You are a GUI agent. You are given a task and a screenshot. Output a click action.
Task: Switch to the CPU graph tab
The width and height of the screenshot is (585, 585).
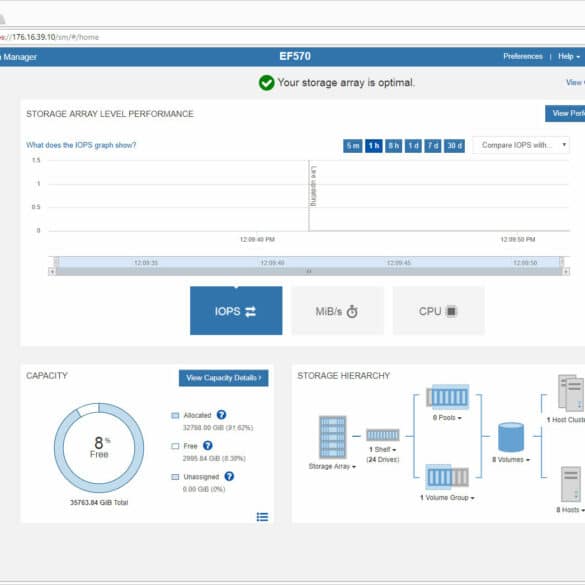pos(438,310)
